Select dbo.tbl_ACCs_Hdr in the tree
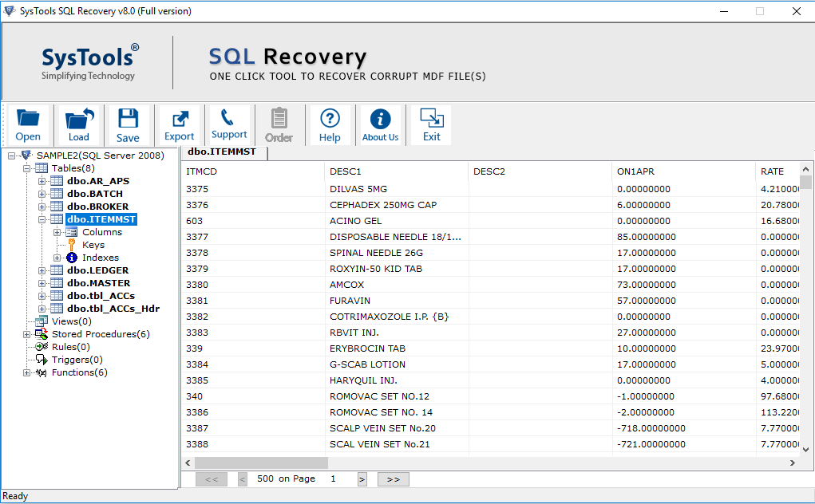 tap(113, 309)
